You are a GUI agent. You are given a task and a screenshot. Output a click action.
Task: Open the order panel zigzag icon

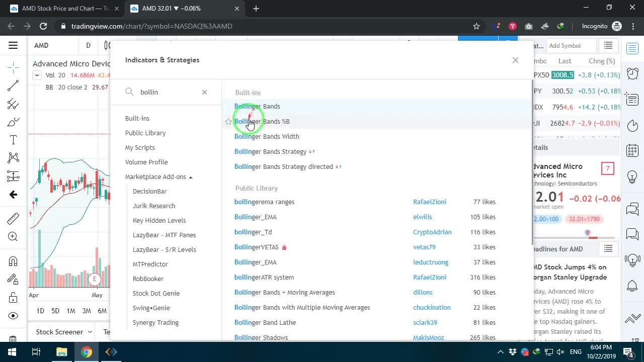pos(632,319)
